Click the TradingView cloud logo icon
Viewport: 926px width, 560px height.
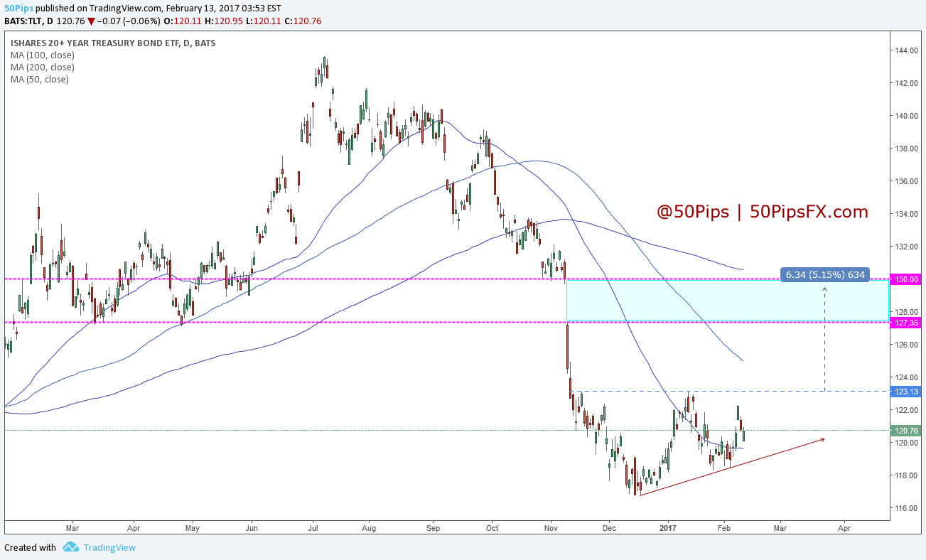click(70, 547)
